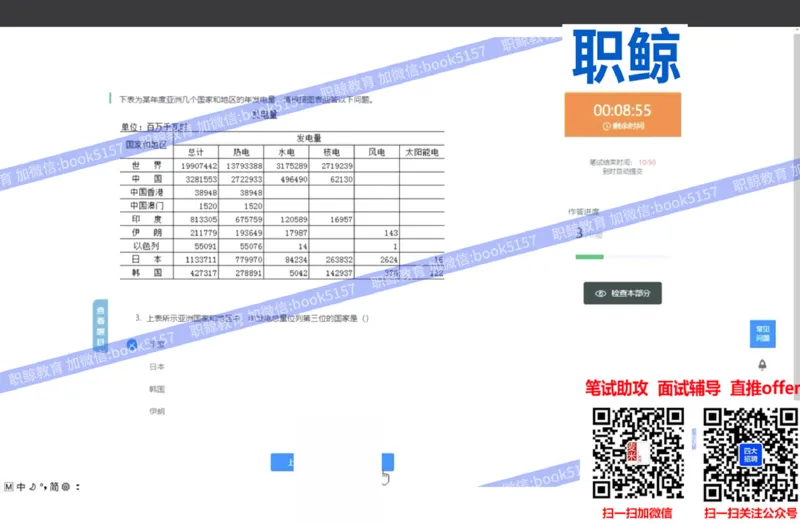Viewport: 800px width, 524px height.
Task: Click the 韩国 row label in the table
Action: coord(147,272)
